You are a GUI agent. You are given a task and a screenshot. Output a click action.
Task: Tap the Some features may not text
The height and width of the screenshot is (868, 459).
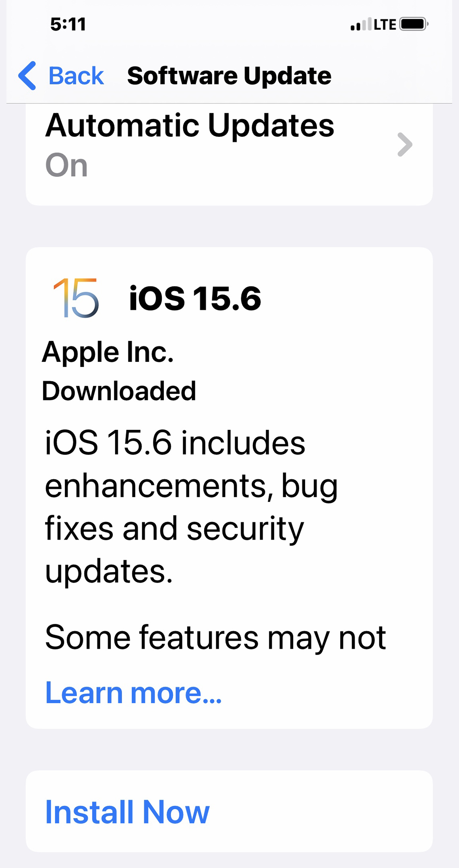pos(215,637)
